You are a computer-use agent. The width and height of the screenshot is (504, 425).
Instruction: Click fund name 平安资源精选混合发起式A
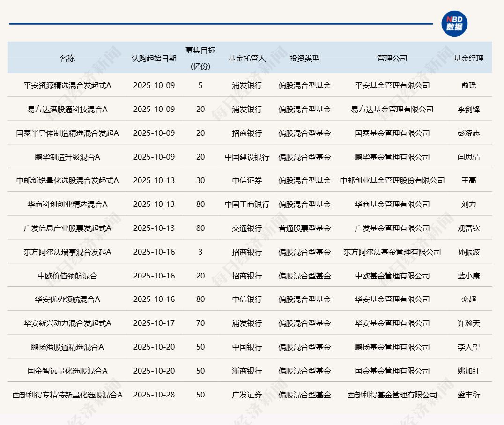pos(67,86)
